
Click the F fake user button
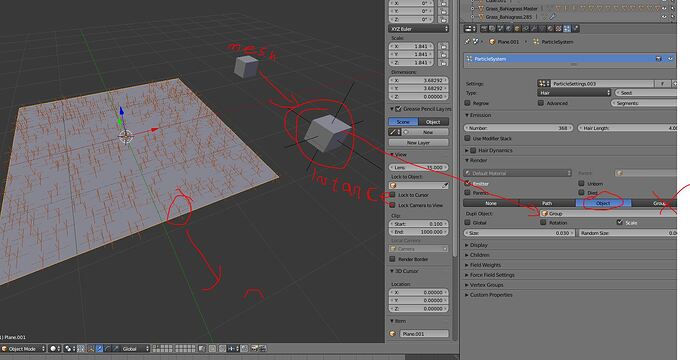pyautogui.click(x=662, y=83)
